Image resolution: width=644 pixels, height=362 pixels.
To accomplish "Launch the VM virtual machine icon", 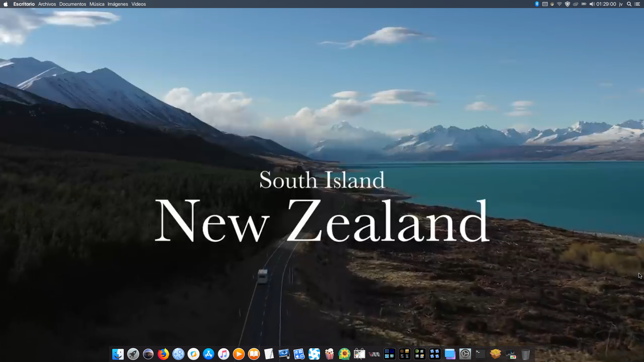I will click(375, 354).
